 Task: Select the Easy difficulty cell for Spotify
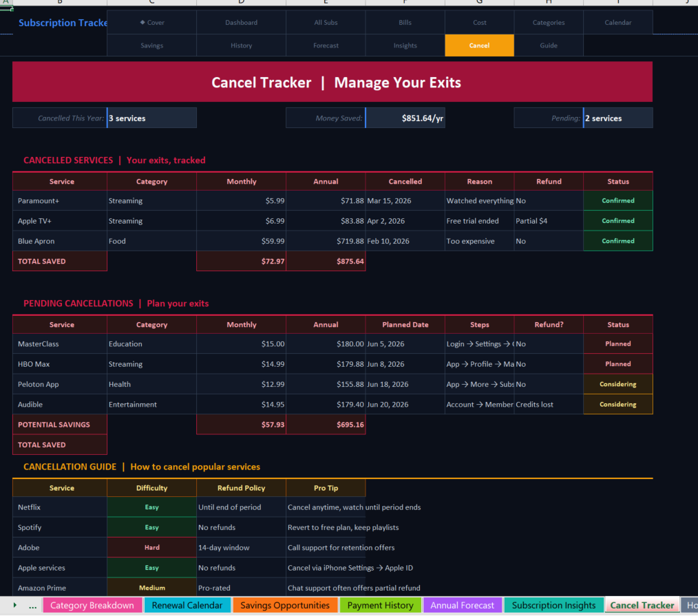[x=152, y=527]
